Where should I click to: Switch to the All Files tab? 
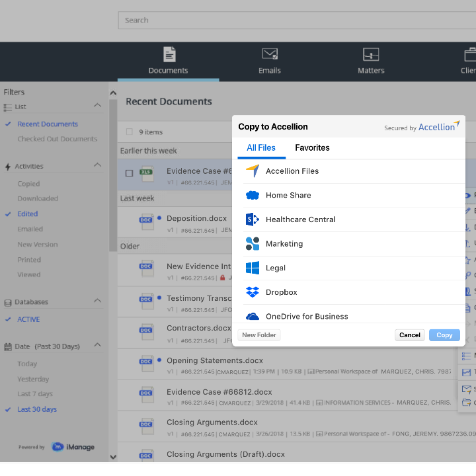coord(261,148)
